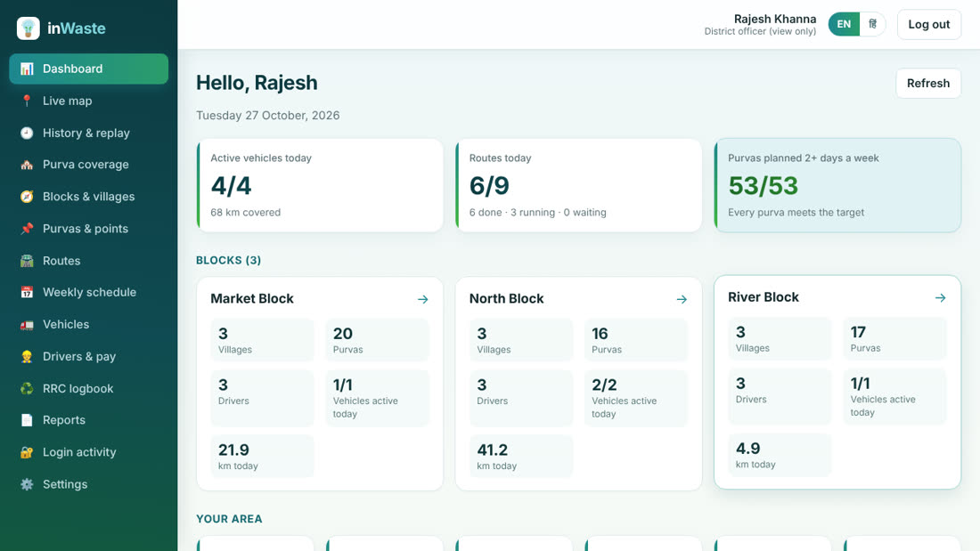Open the River Block card title
This screenshot has height=551, width=980.
click(x=764, y=297)
